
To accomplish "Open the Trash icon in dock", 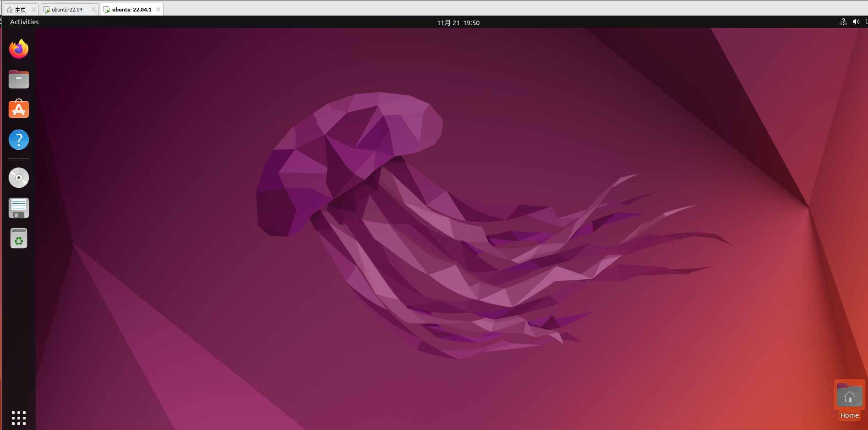I will (x=19, y=238).
